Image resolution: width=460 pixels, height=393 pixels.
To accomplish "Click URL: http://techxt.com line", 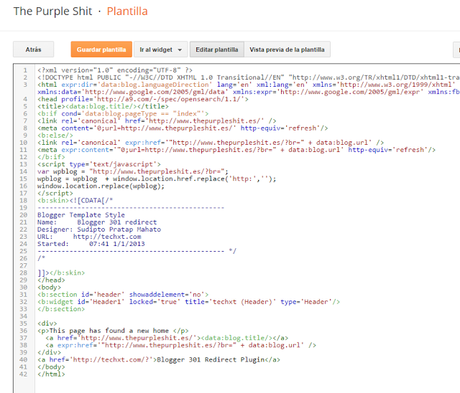I will (x=89, y=237).
